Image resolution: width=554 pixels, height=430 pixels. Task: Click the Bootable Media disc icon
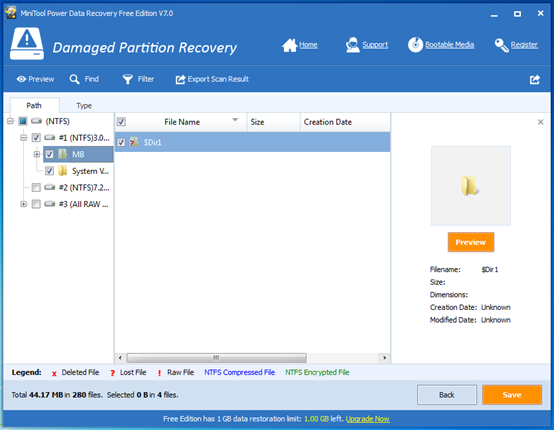(x=416, y=45)
